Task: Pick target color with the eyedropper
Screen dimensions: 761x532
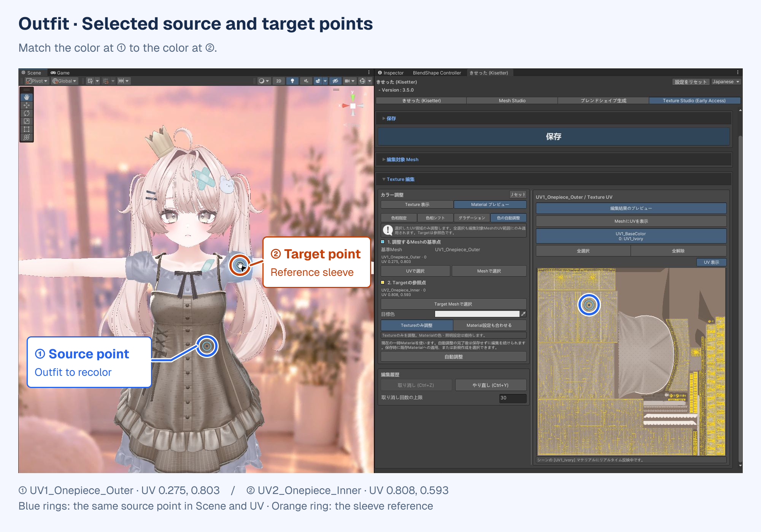Action: 524,314
